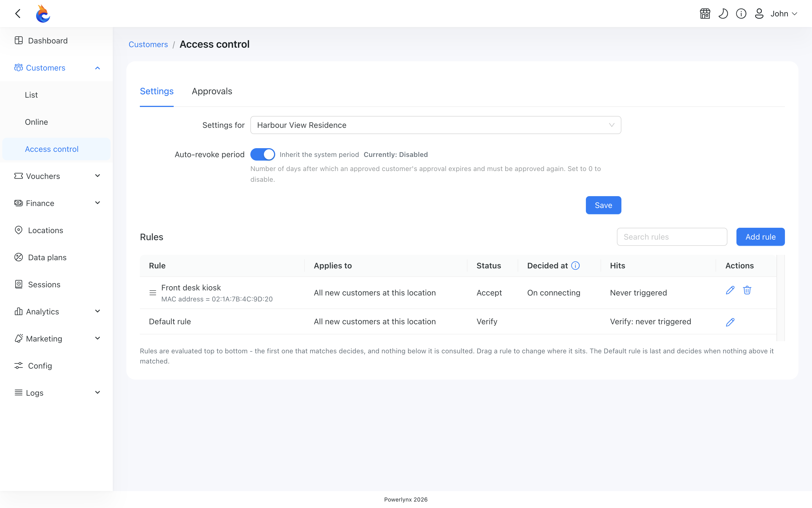Screen dimensions: 812x508
Task: Focus the Search rules field
Action: click(x=672, y=237)
